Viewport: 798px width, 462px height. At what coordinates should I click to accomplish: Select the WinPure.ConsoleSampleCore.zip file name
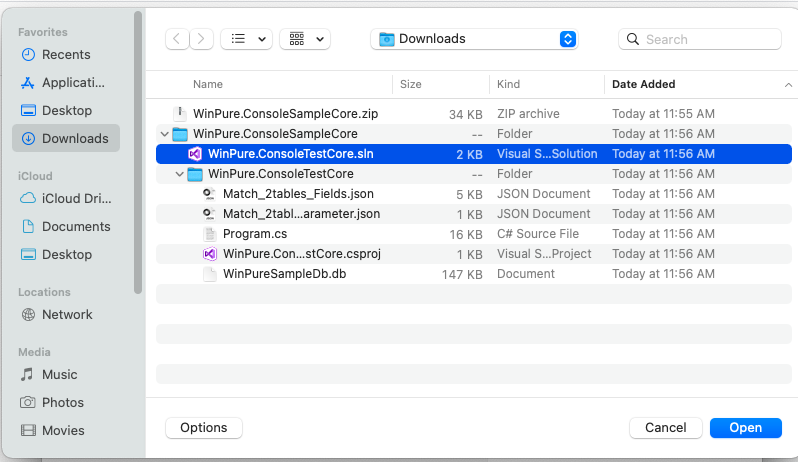coord(286,113)
